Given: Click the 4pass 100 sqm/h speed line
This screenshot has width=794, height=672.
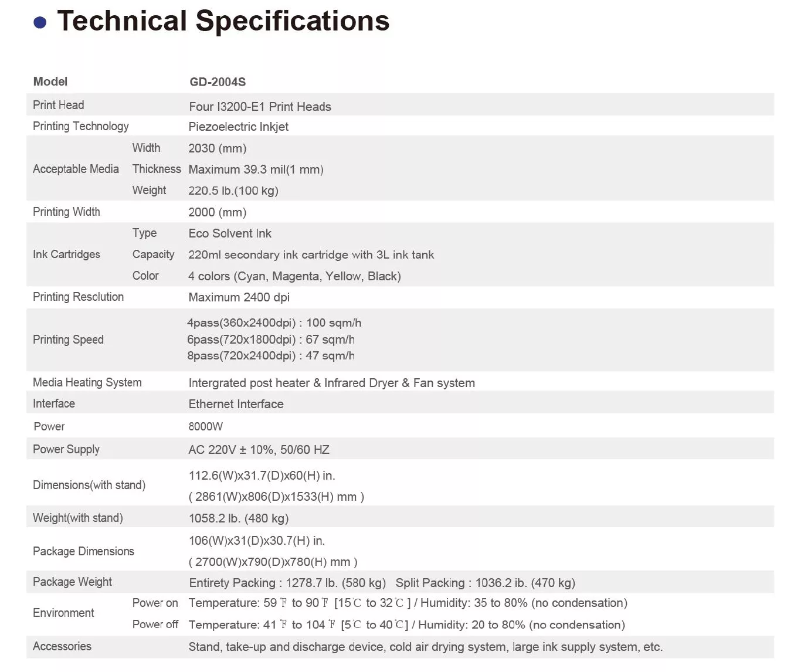Looking at the screenshot, I should click(x=274, y=323).
